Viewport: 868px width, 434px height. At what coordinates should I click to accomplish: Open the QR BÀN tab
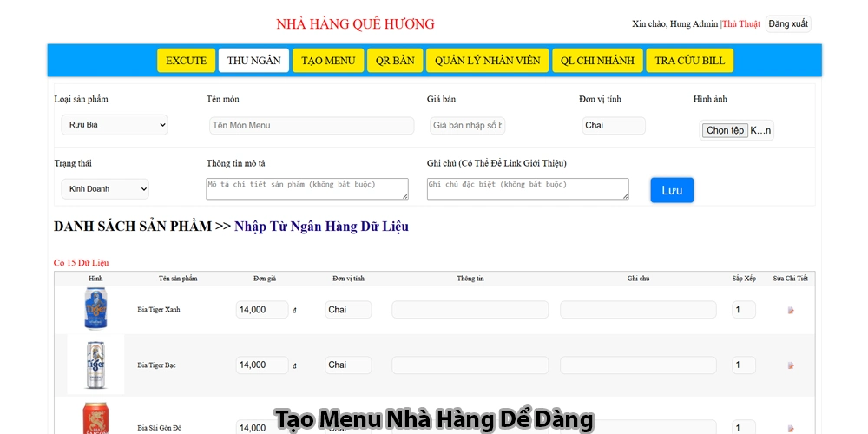pyautogui.click(x=395, y=61)
